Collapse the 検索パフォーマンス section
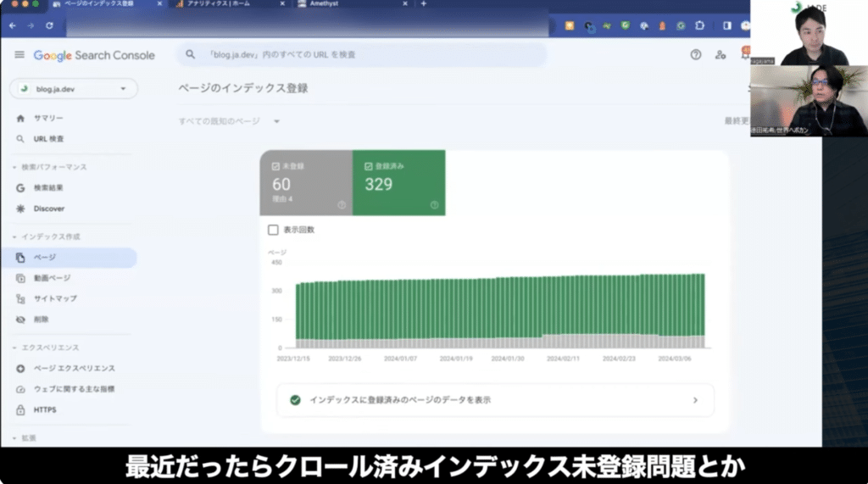Screen dimensions: 868x484 click(x=49, y=167)
